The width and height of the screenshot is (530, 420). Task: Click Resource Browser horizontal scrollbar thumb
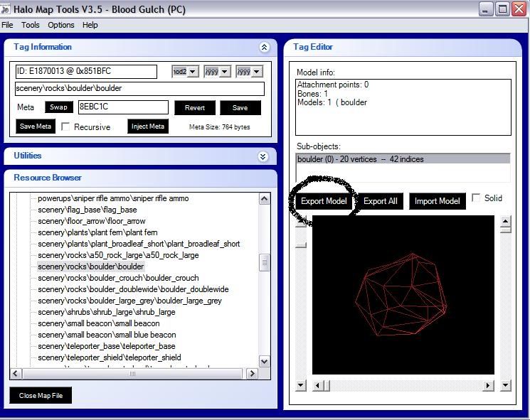(132, 374)
